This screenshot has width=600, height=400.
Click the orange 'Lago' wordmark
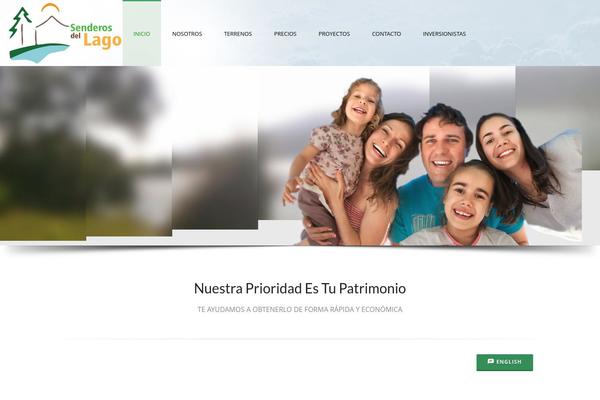(x=102, y=41)
